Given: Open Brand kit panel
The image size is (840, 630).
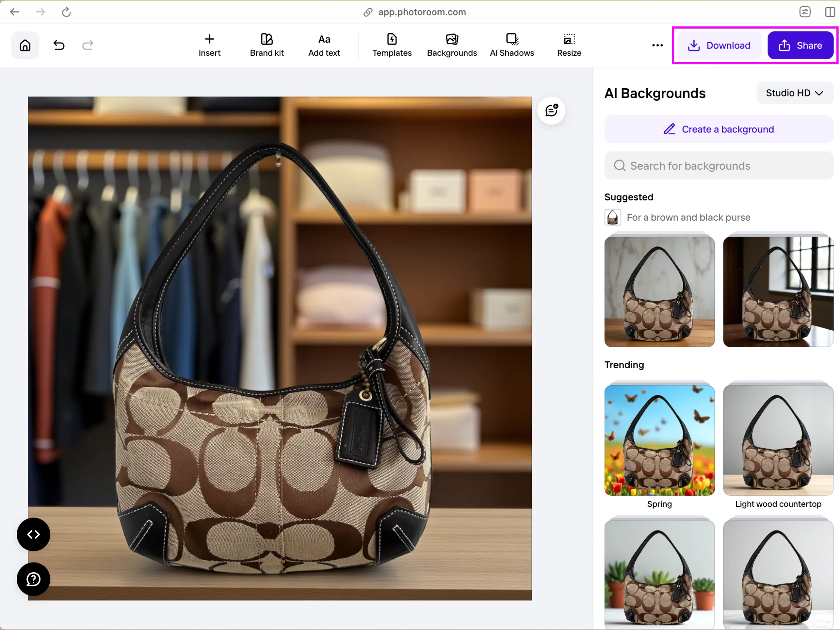Looking at the screenshot, I should pos(266,45).
